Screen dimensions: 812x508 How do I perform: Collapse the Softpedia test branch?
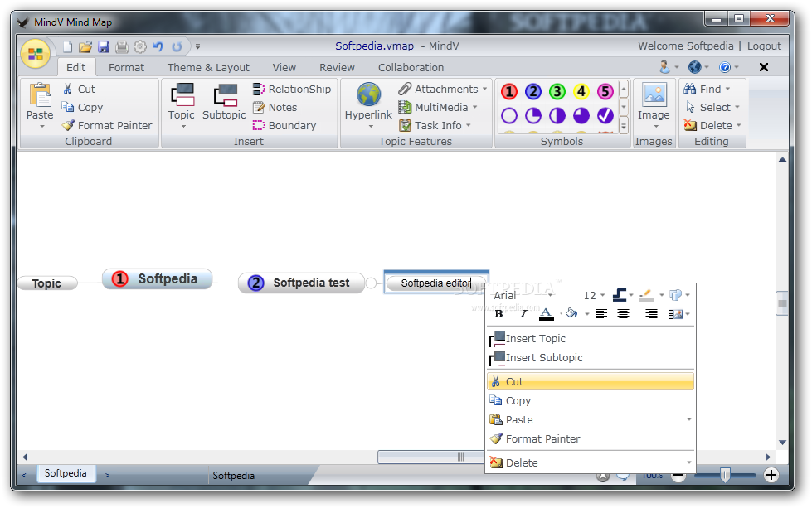371,283
